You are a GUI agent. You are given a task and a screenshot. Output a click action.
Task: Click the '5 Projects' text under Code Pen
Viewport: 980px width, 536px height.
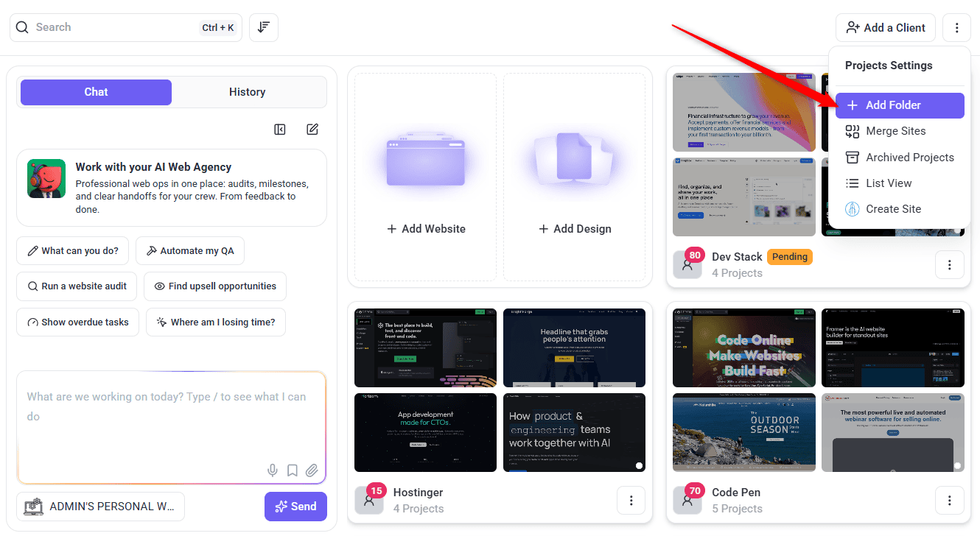click(737, 509)
